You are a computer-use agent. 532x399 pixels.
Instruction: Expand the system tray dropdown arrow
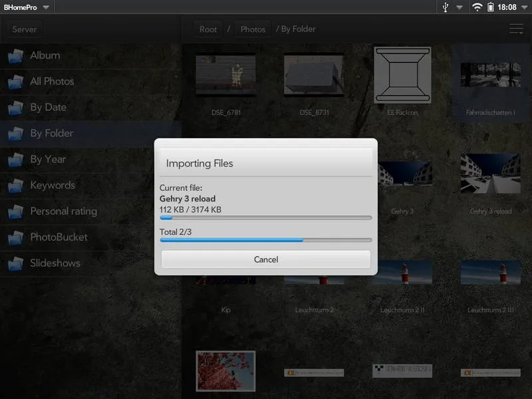coord(460,8)
